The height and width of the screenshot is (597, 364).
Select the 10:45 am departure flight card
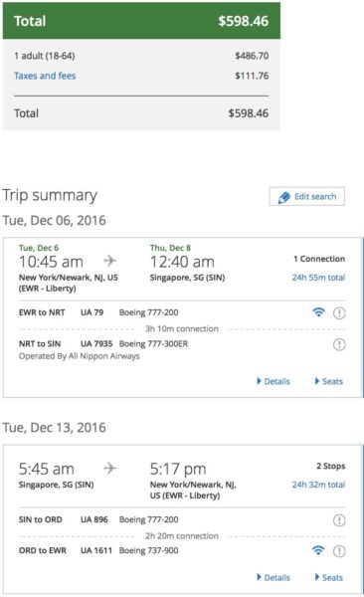(182, 317)
